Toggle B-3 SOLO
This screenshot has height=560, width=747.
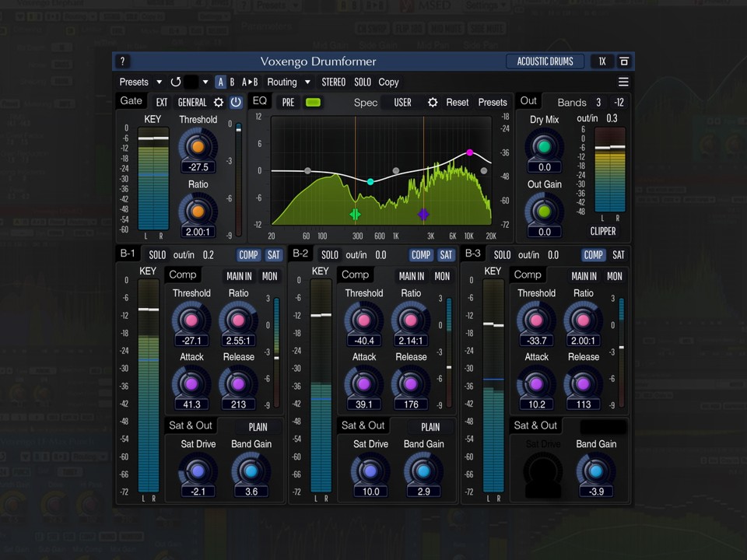tap(502, 255)
